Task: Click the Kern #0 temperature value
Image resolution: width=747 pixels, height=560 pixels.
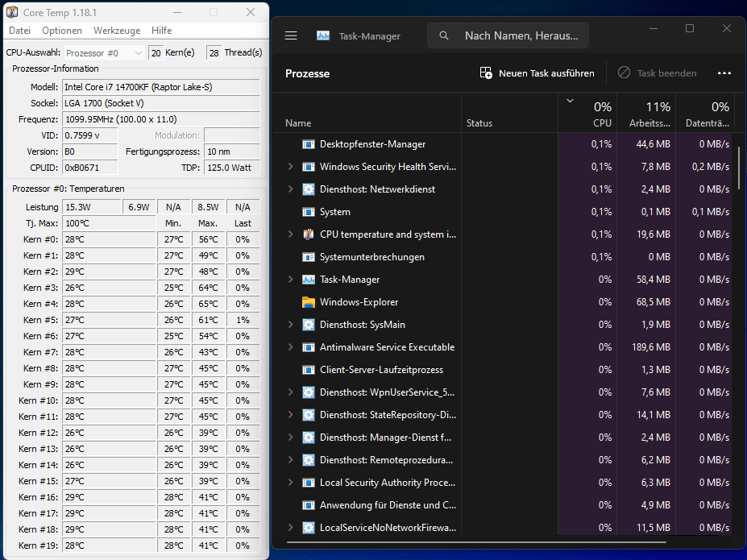Action: tap(109, 239)
